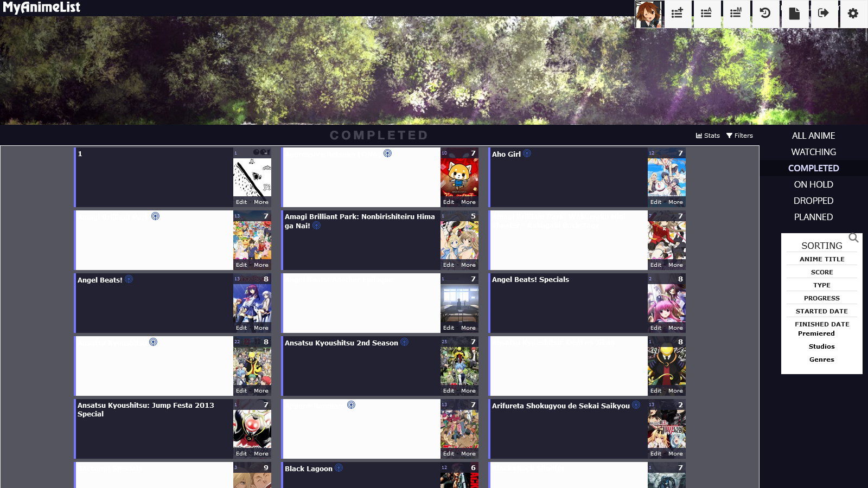Switch to the Watching tab
The image size is (868, 488).
pos(813,152)
